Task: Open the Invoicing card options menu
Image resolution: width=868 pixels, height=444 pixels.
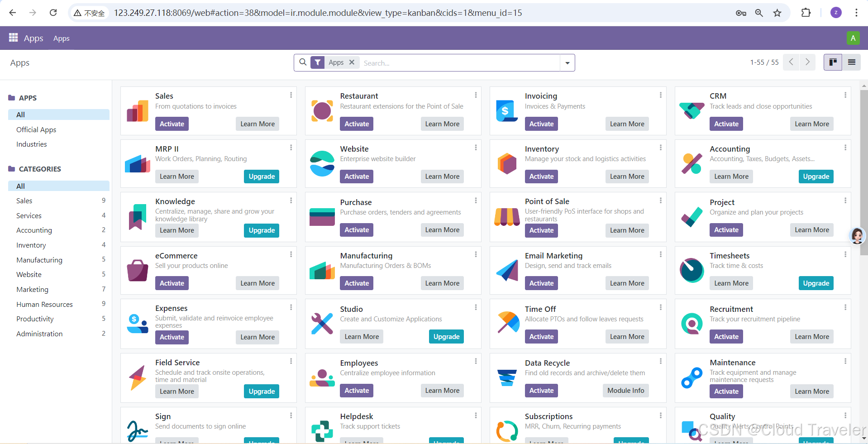Action: (x=660, y=95)
